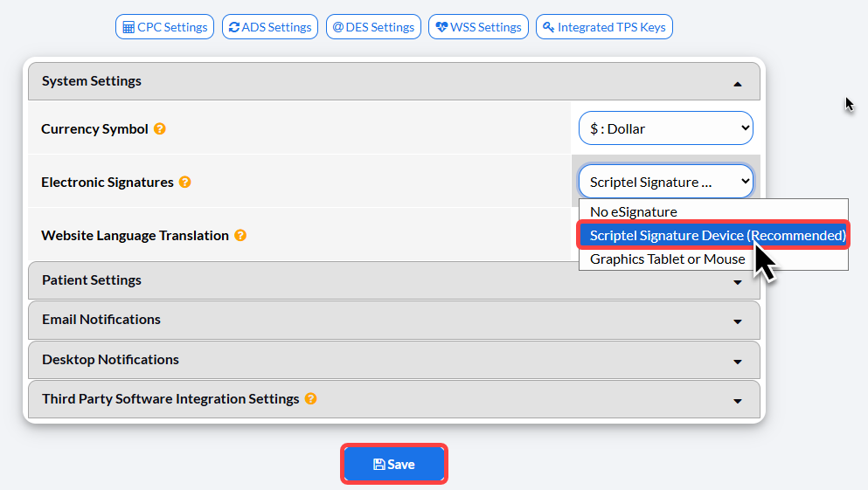Expand the Email Notifications section
Screen dimensions: 868x490
pyautogui.click(x=393, y=321)
